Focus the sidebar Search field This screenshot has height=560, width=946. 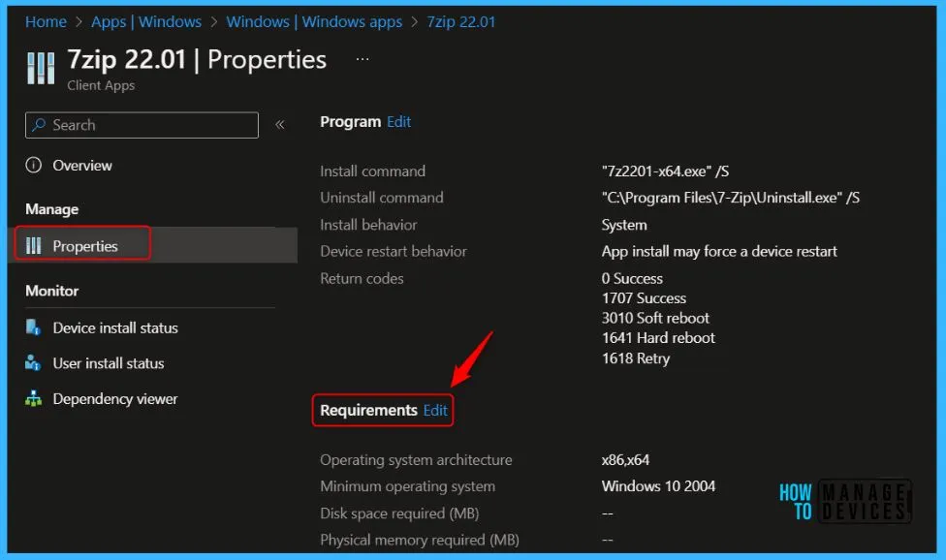[x=142, y=125]
